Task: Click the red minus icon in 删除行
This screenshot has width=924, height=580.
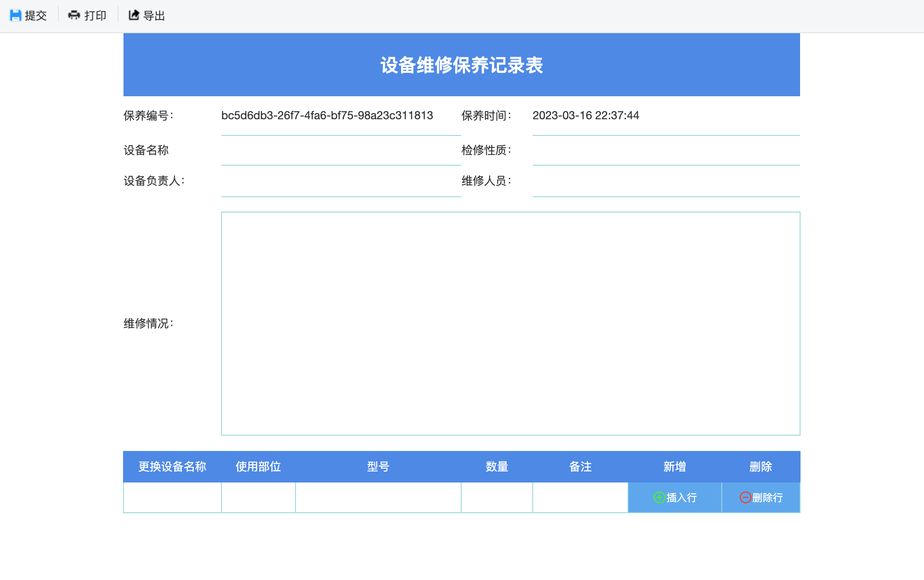Action: pos(745,497)
